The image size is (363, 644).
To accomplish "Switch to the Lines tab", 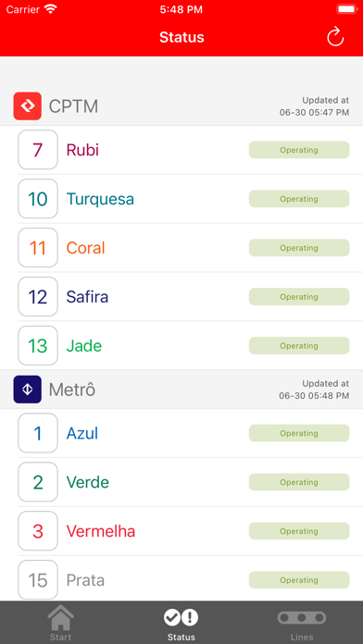I will point(302,623).
